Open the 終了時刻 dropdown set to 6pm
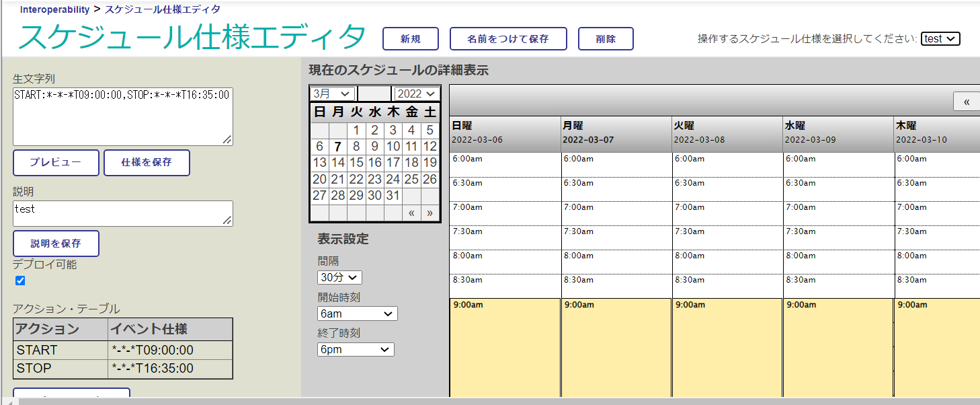Viewport: 980px width, 405px height. click(356, 349)
